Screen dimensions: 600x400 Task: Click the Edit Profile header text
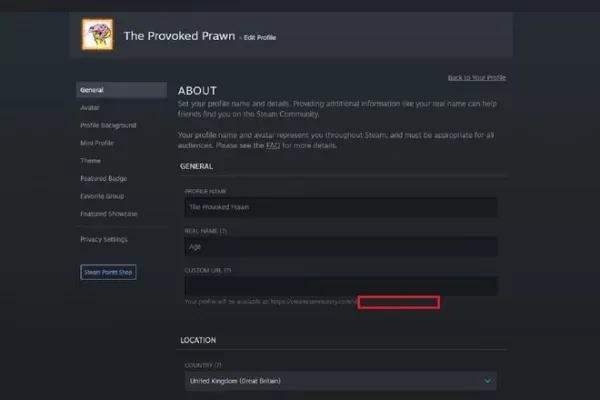coord(260,38)
